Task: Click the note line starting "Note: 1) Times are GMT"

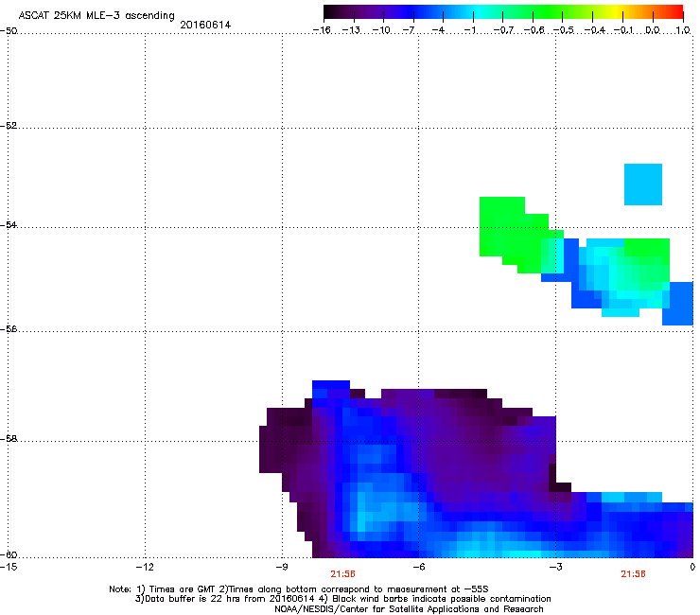Action: coord(299,589)
